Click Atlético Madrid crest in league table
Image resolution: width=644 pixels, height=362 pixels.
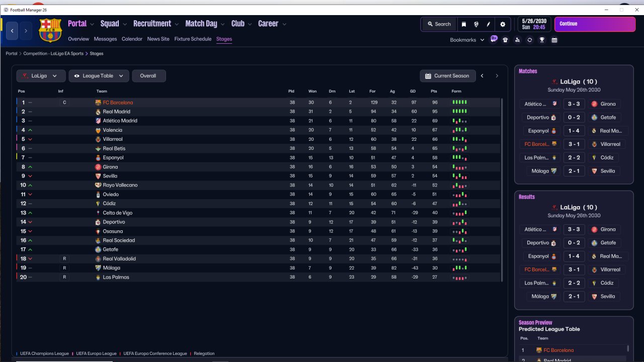pos(98,121)
